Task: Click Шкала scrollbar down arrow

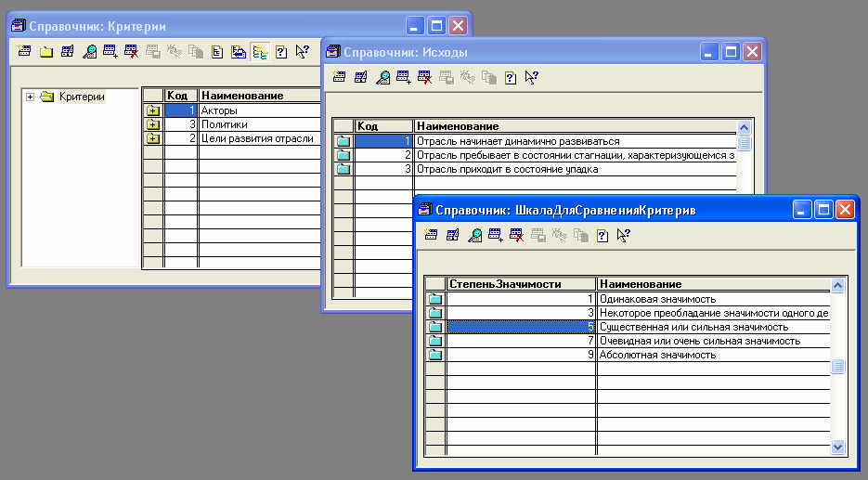Action: (x=837, y=447)
